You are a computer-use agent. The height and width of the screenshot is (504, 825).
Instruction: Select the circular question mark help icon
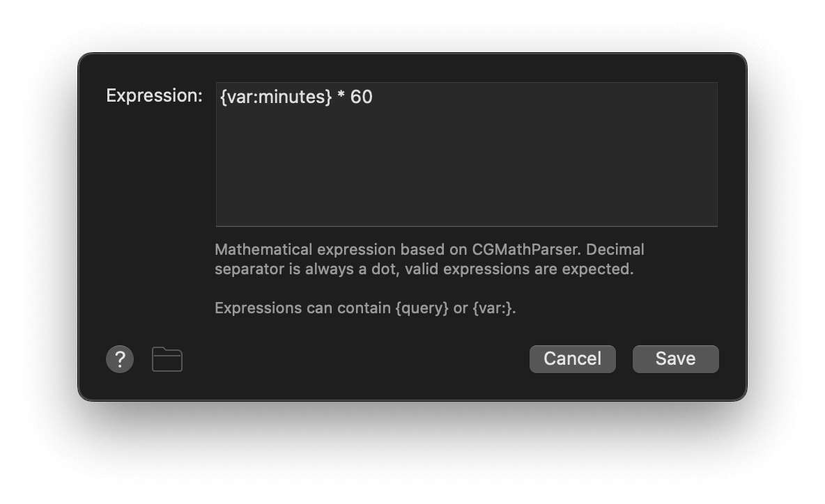(x=119, y=359)
